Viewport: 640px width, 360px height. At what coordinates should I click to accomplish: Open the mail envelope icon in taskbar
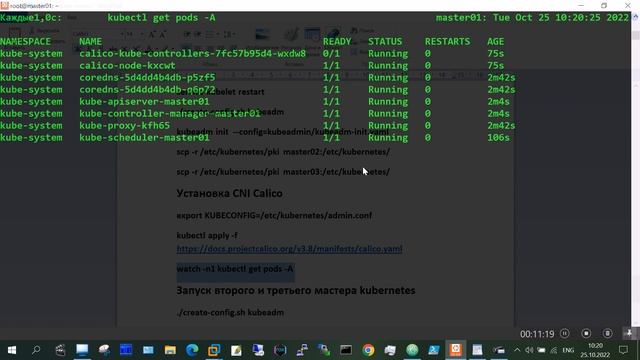[x=148, y=350]
